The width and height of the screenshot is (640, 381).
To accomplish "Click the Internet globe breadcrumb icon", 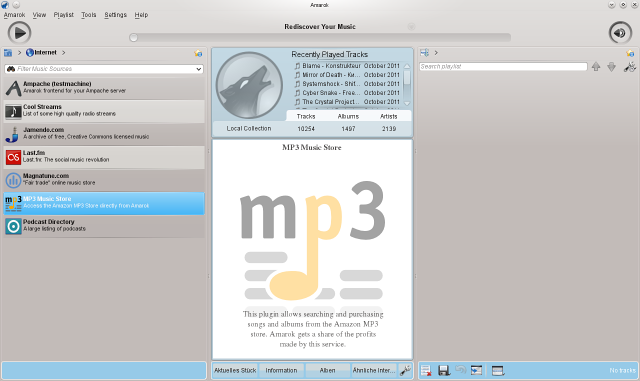I will [29, 52].
